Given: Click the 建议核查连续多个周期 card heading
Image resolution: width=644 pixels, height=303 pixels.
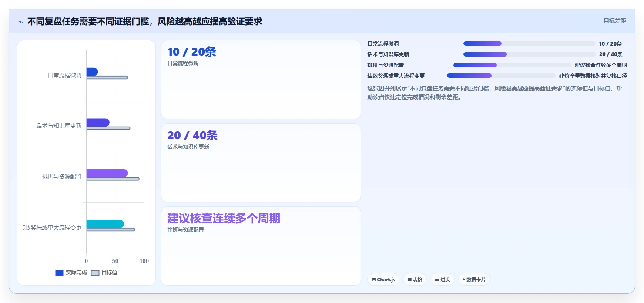Looking at the screenshot, I should click(224, 218).
